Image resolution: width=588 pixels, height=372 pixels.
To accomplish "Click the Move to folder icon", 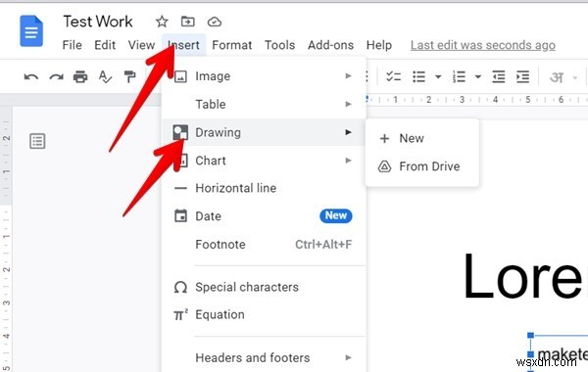I will coord(187,22).
